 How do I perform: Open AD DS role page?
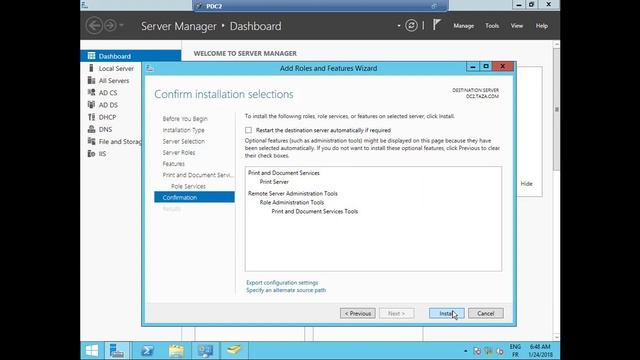coord(108,105)
